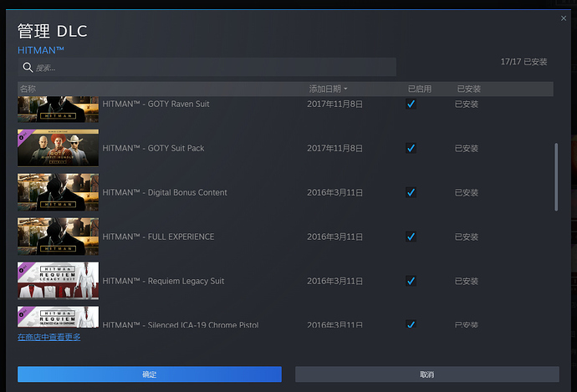Open Silenced ICA-19 Chrome Pistol thumbnail
The width and height of the screenshot is (577, 392).
(x=59, y=317)
